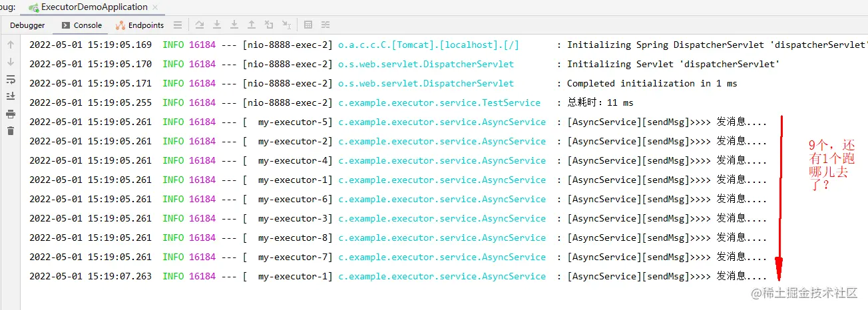
Task: Click the my-executor-5 thread name
Action: click(293, 122)
